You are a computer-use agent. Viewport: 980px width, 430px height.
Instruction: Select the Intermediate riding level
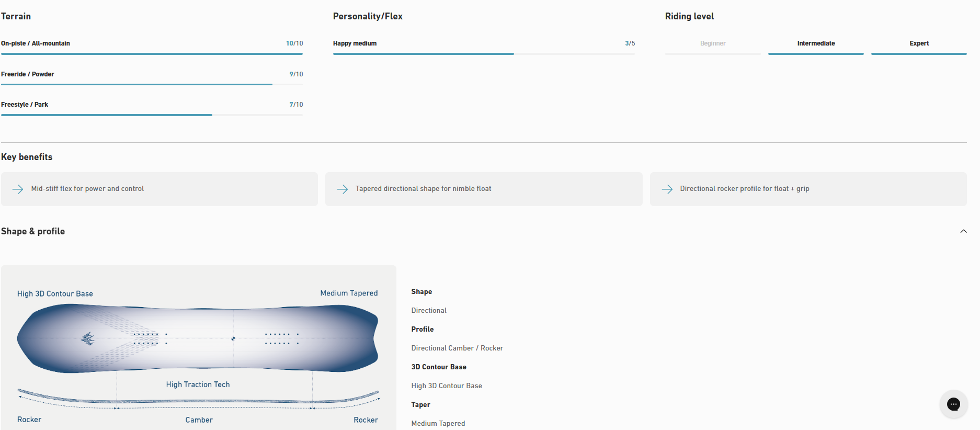pyautogui.click(x=815, y=43)
